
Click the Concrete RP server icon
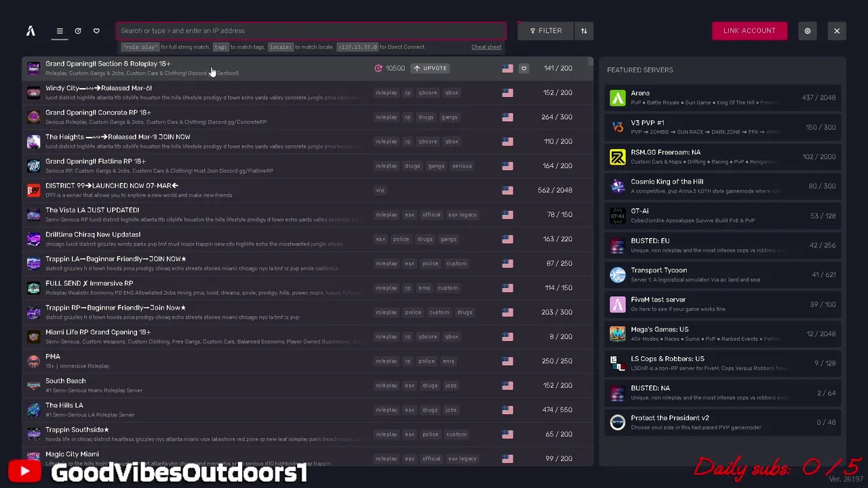point(33,117)
